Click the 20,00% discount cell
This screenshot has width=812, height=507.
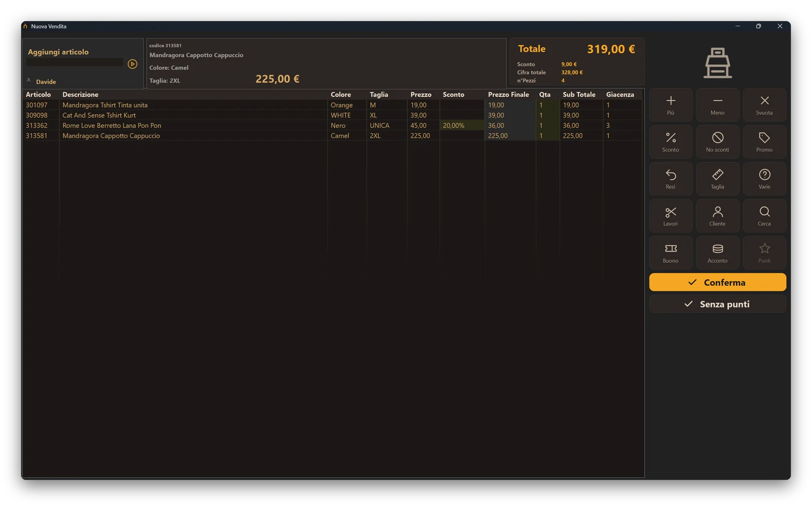tap(461, 125)
